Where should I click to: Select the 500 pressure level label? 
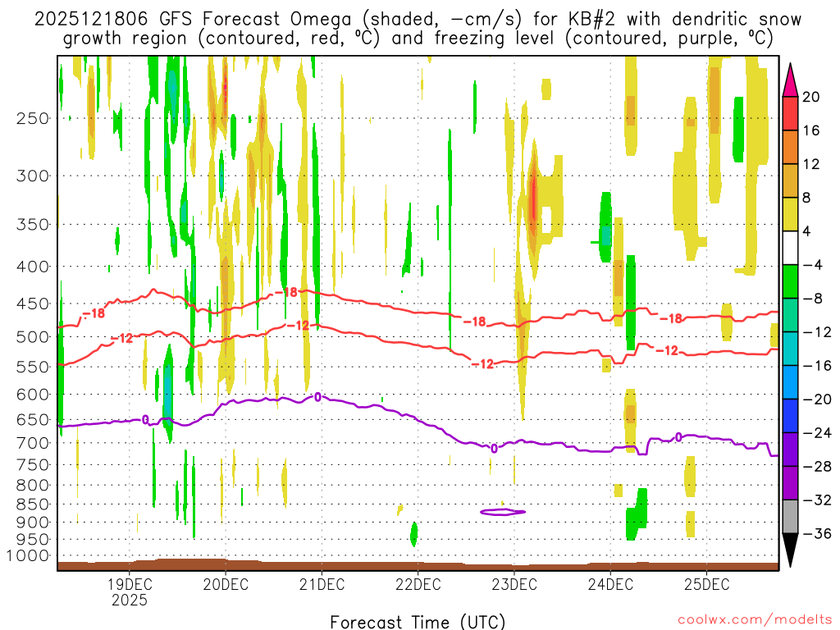click(33, 337)
